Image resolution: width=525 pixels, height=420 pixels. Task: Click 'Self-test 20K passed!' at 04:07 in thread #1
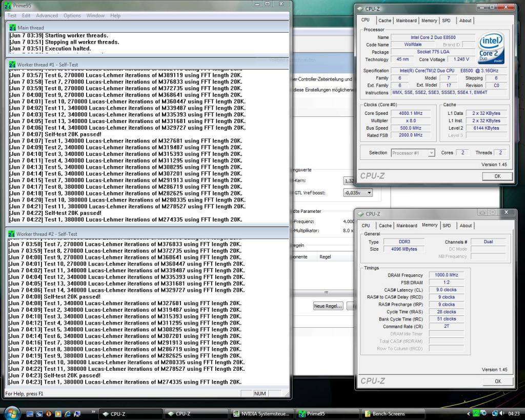[x=73, y=134]
